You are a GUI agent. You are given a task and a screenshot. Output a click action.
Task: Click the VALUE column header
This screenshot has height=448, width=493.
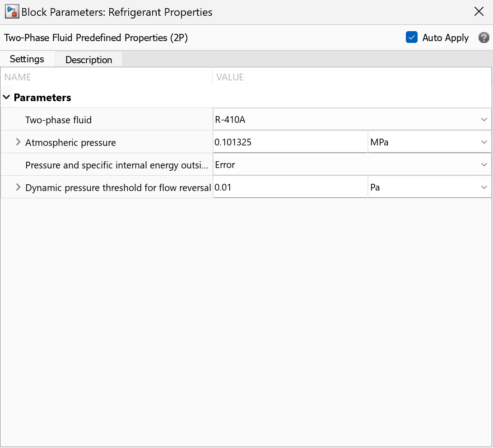point(230,77)
